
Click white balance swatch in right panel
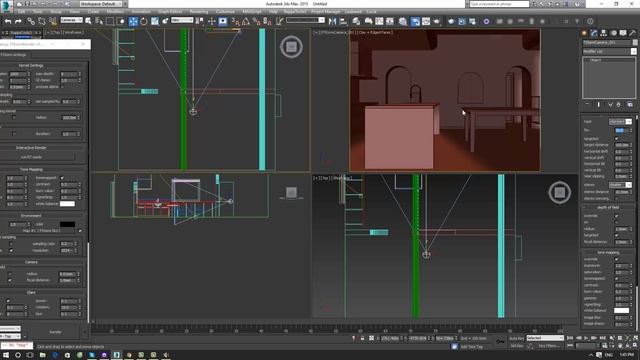click(622, 311)
